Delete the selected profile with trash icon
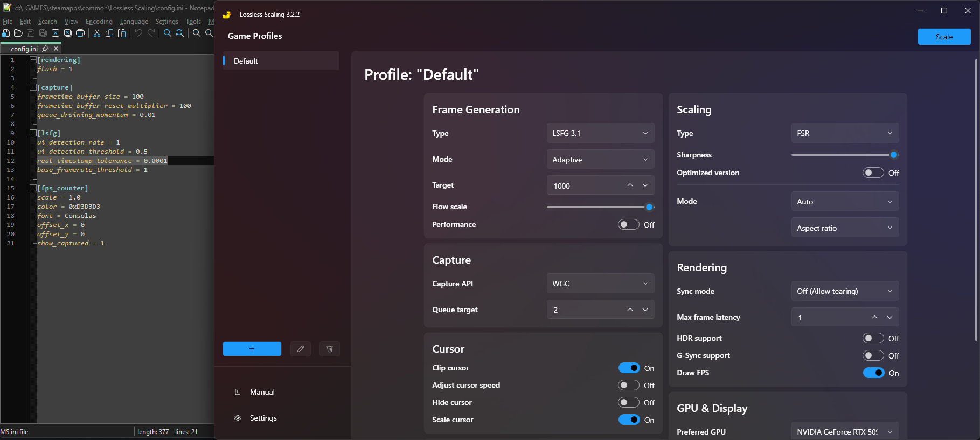980x440 pixels. [x=330, y=349]
